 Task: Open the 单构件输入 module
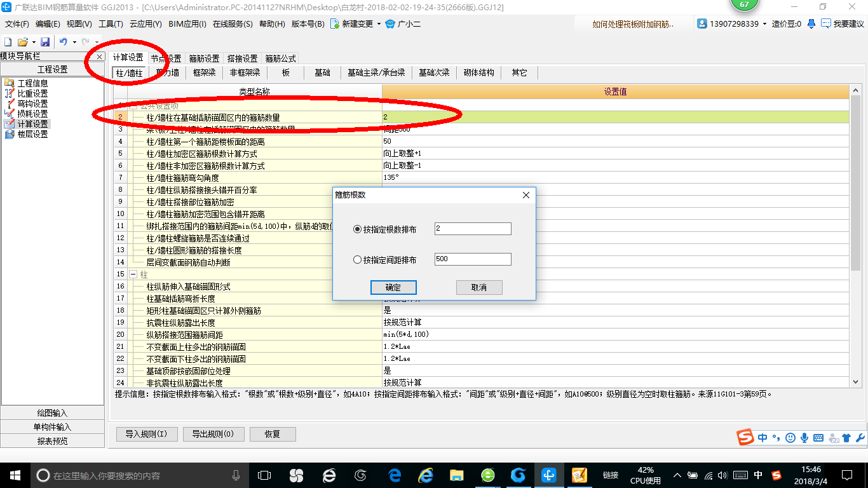click(53, 427)
